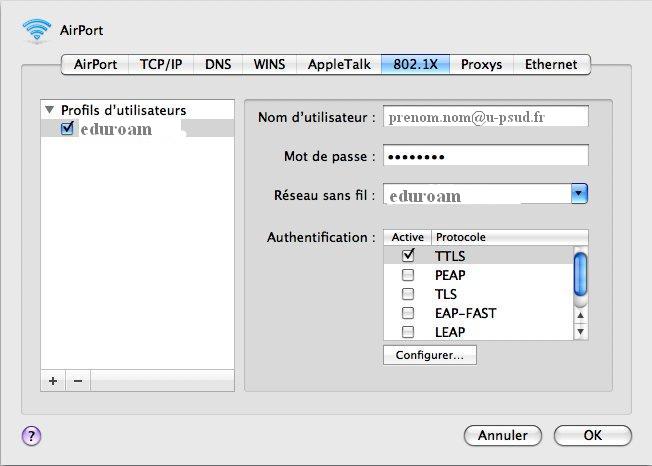Open the Réseau sans fil dropdown arrow
The image size is (652, 466).
click(x=579, y=194)
